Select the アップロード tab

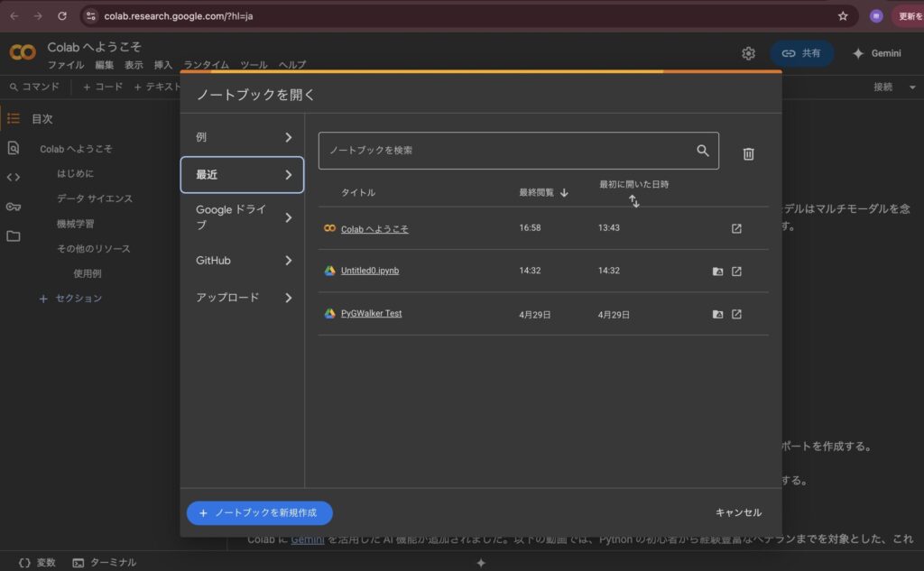(242, 298)
